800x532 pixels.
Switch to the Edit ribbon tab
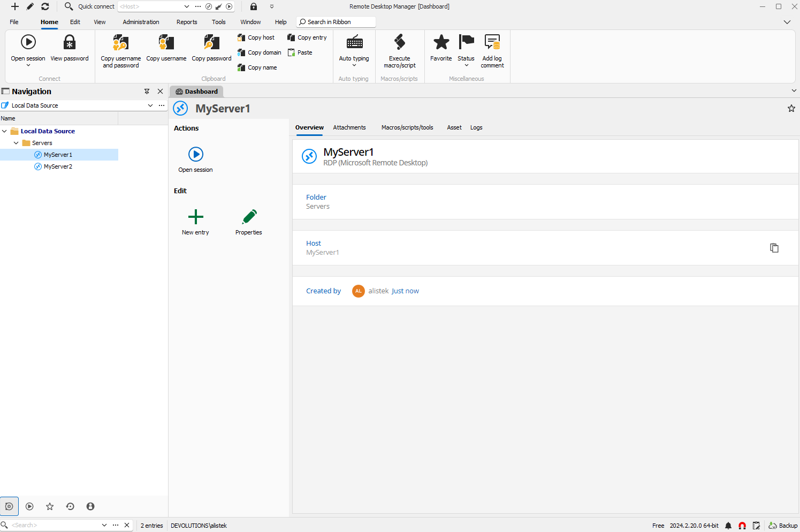75,22
